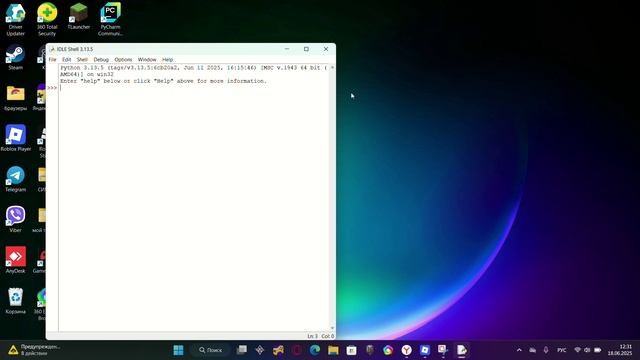Viewport: 640px width, 360px height.
Task: Click the microphone tray icon
Action: click(x=546, y=350)
